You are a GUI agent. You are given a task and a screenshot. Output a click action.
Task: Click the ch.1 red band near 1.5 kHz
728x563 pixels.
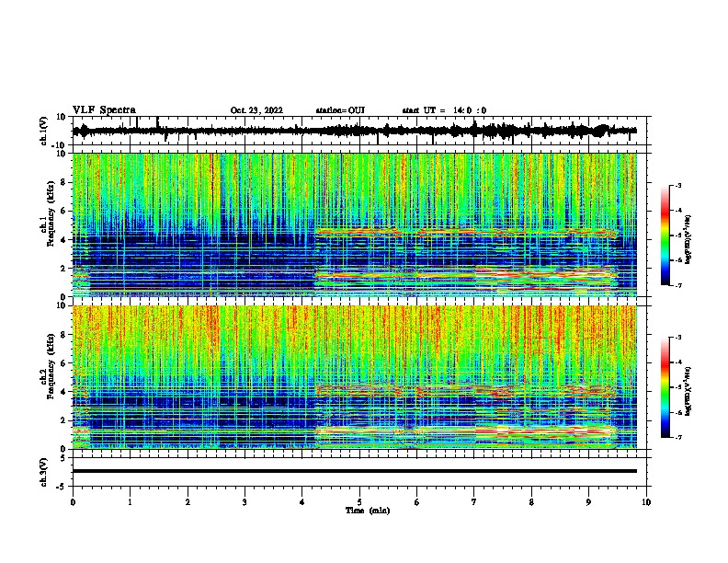466,275
